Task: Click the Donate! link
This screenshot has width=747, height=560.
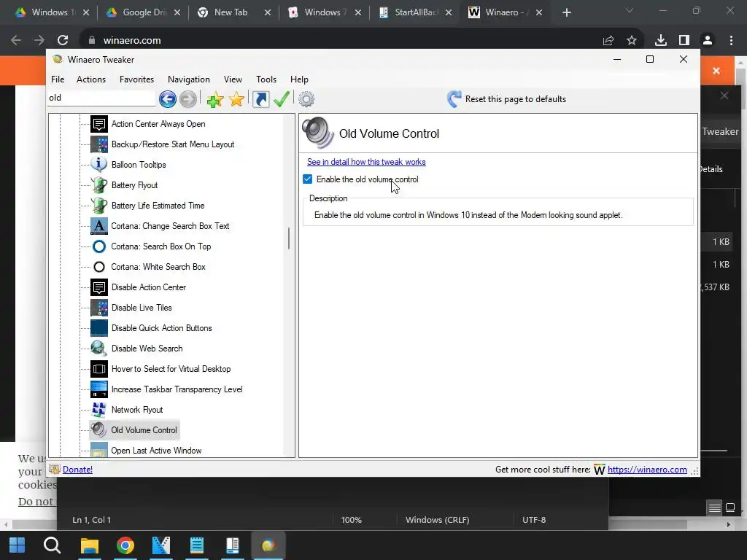Action: 77,470
